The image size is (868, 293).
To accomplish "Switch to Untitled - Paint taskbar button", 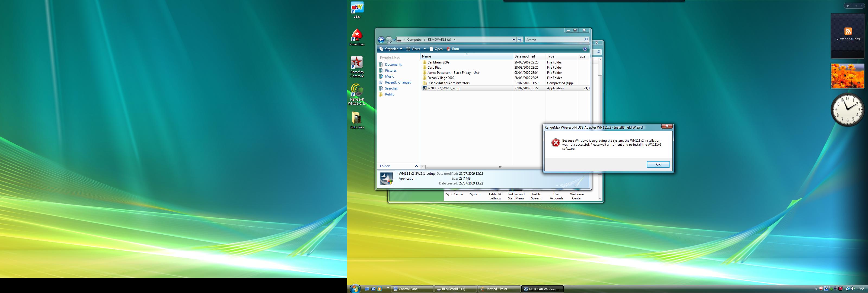I will pos(499,289).
